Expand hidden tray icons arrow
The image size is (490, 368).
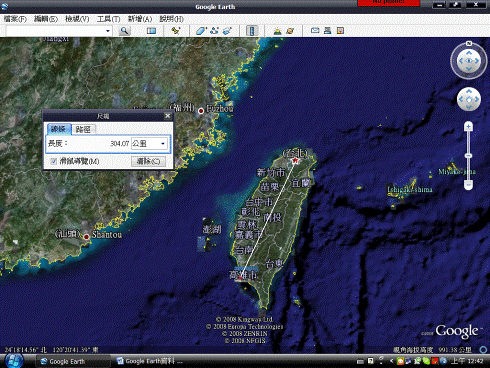[391, 361]
